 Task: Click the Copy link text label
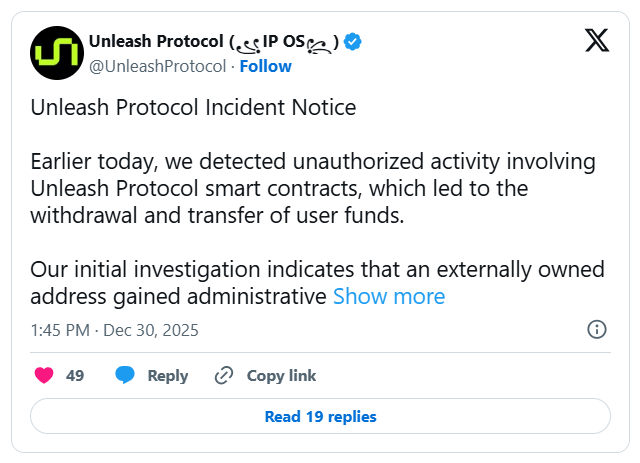click(x=281, y=376)
